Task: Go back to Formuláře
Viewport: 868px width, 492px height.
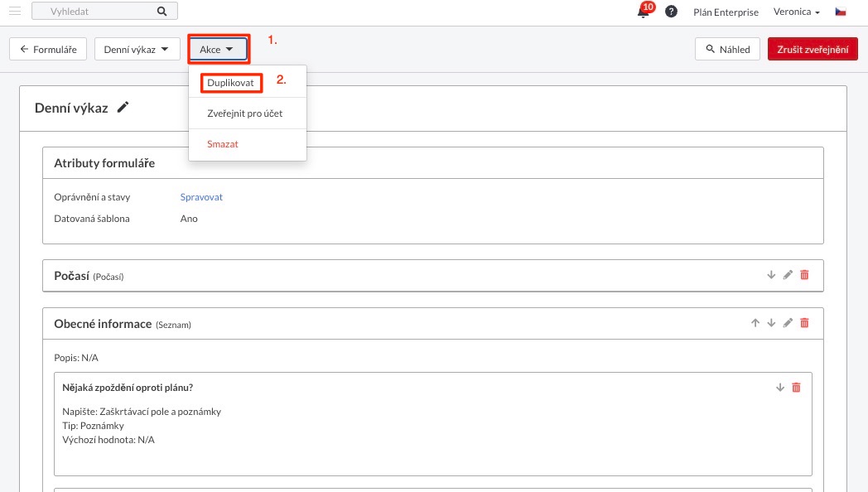Action: click(x=48, y=49)
